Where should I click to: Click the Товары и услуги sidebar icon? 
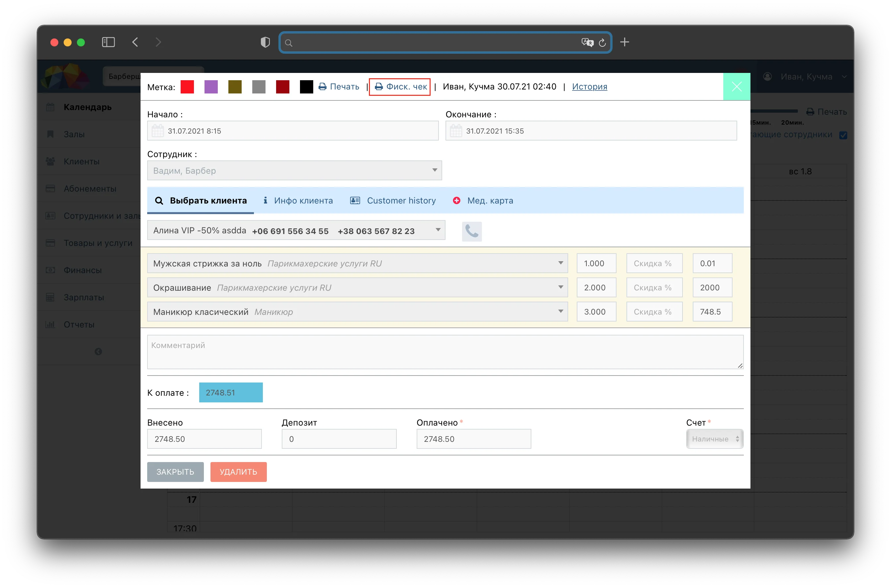[50, 243]
